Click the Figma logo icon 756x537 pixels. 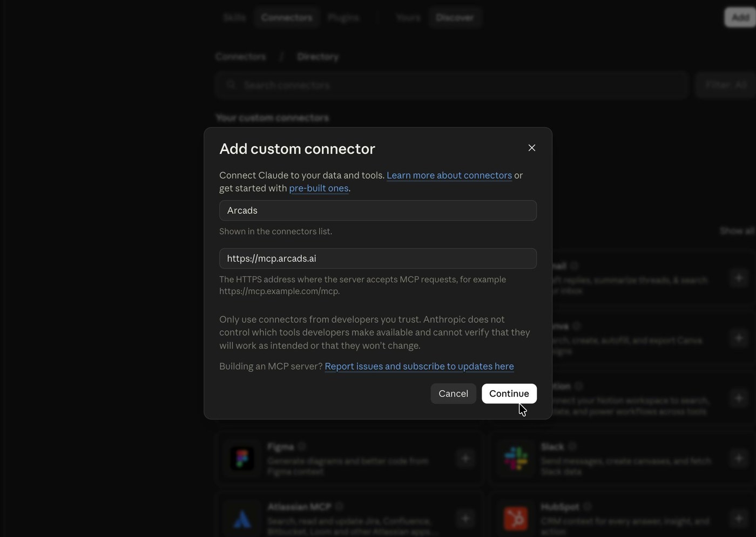(242, 458)
